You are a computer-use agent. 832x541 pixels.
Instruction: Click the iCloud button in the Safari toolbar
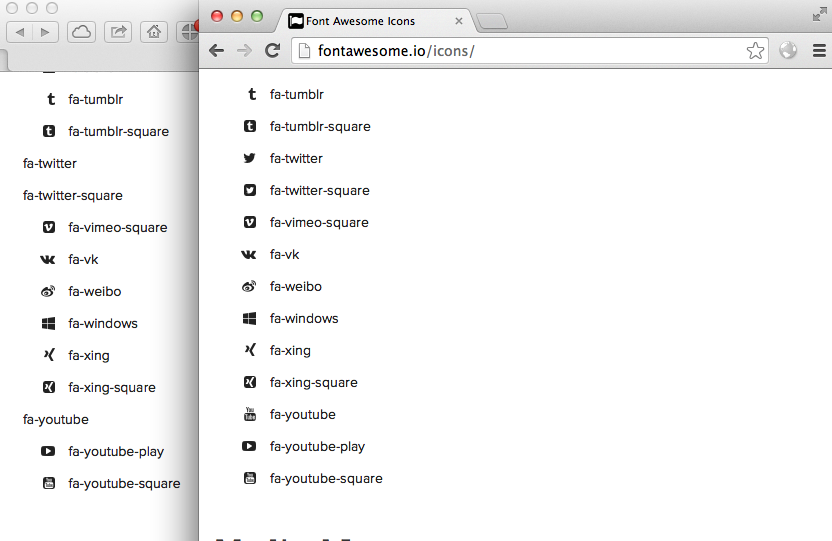[x=81, y=32]
